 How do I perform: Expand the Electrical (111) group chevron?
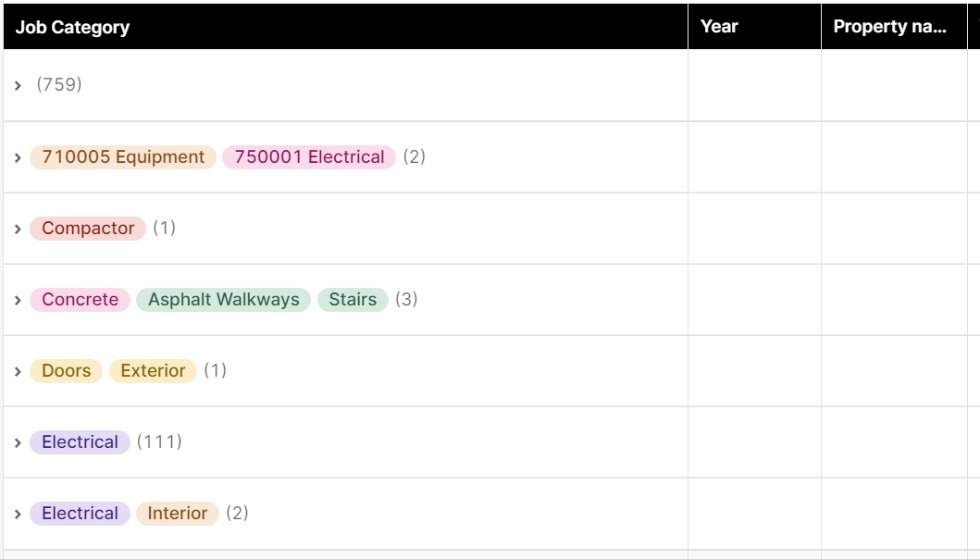pyautogui.click(x=19, y=442)
